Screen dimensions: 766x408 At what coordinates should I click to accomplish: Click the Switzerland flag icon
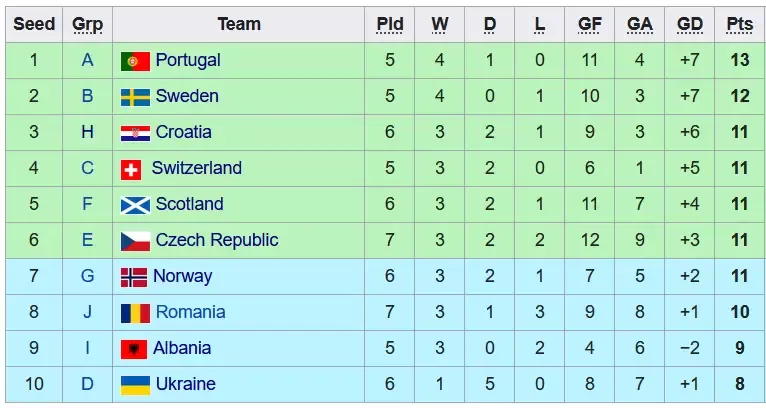click(131, 169)
